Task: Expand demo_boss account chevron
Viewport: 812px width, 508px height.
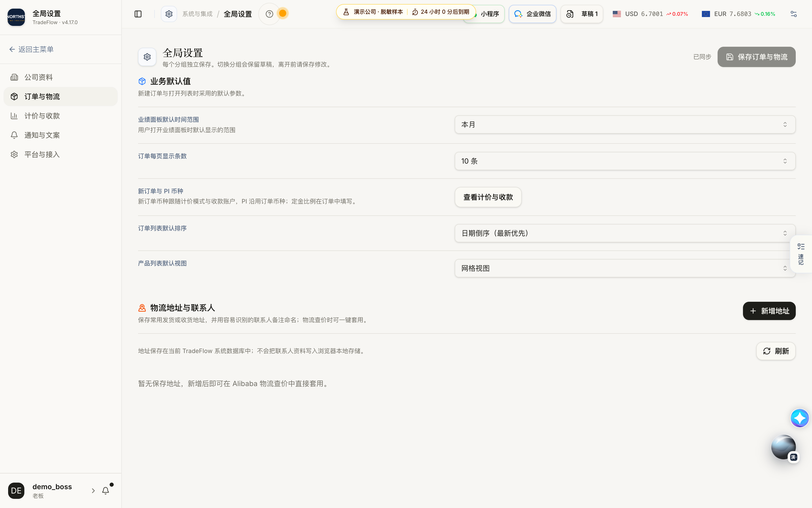Action: click(93, 490)
